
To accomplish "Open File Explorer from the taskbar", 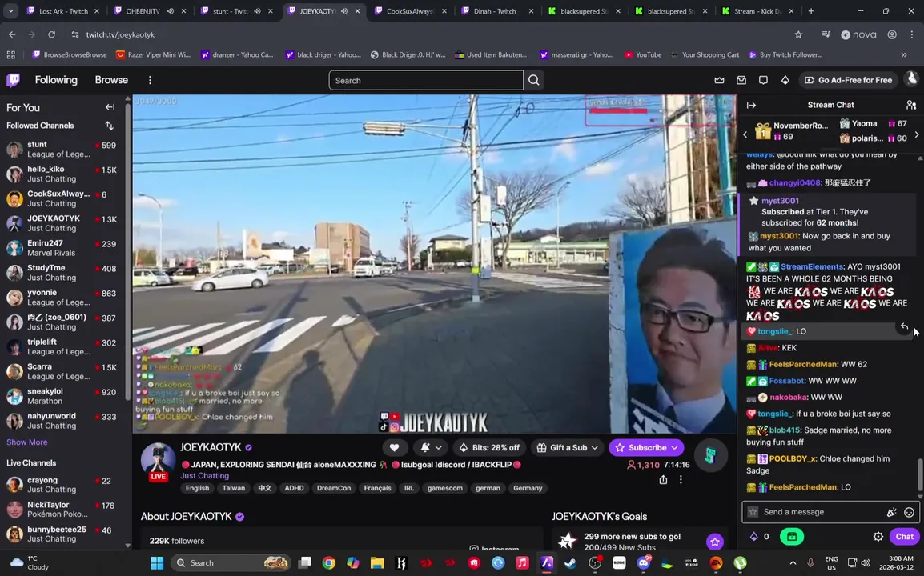I will (377, 563).
